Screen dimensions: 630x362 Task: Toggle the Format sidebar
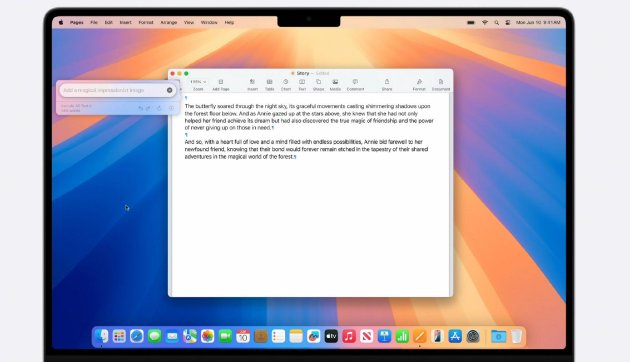coord(419,84)
